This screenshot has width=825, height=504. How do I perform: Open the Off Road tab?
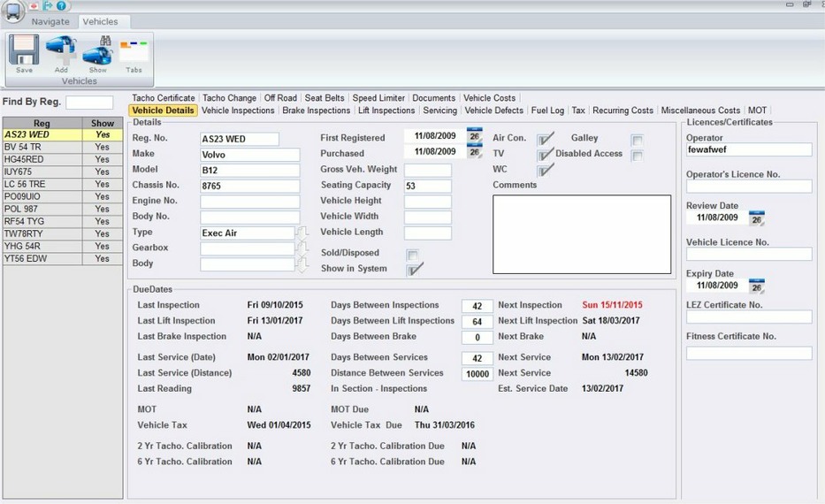280,98
